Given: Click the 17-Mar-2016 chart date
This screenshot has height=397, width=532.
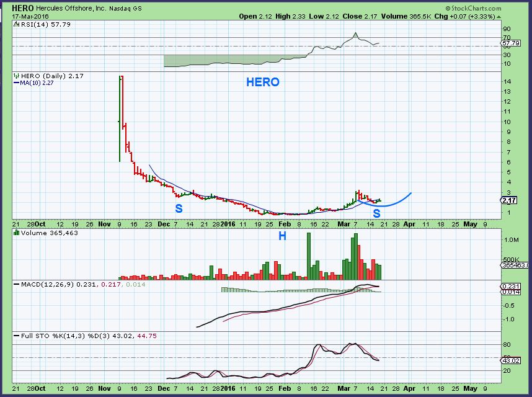Looking at the screenshot, I should (30, 17).
